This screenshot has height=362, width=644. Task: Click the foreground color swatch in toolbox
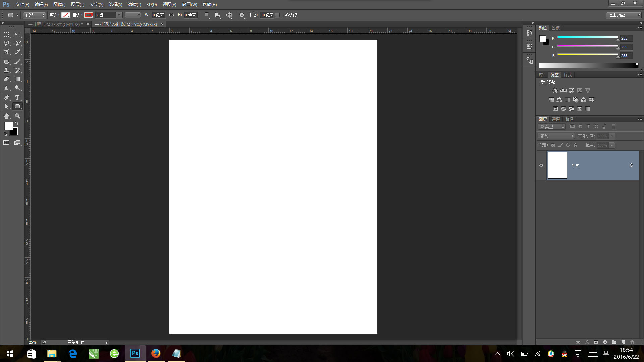[x=8, y=126]
